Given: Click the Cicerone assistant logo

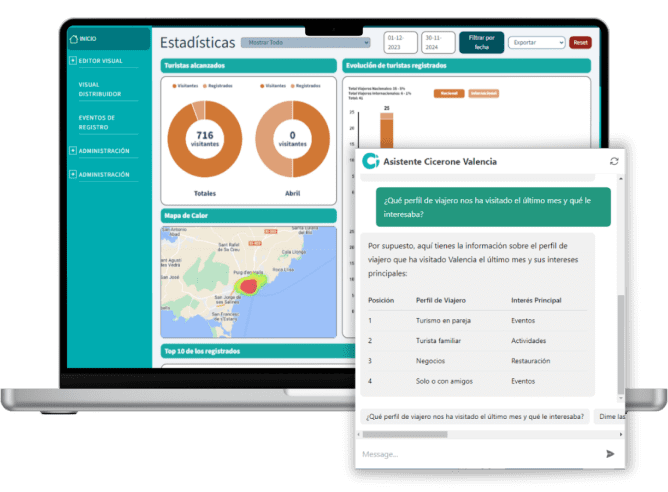Looking at the screenshot, I should (x=371, y=161).
